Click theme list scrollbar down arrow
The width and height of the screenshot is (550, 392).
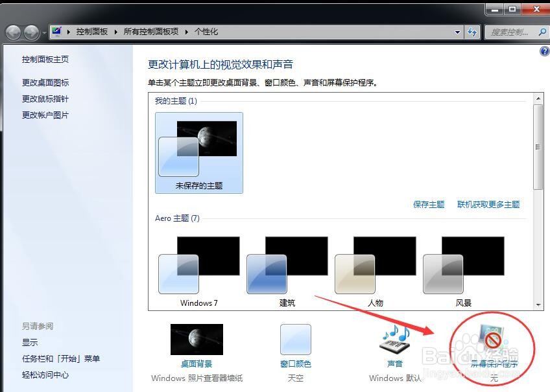tap(538, 305)
